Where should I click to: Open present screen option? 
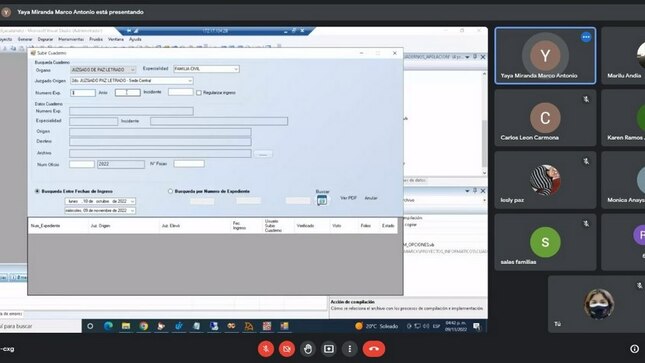click(x=329, y=349)
